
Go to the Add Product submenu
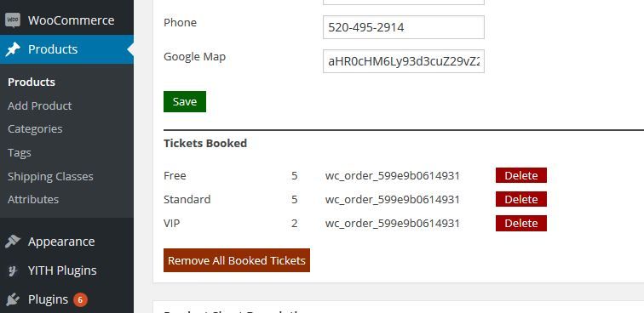pyautogui.click(x=39, y=105)
